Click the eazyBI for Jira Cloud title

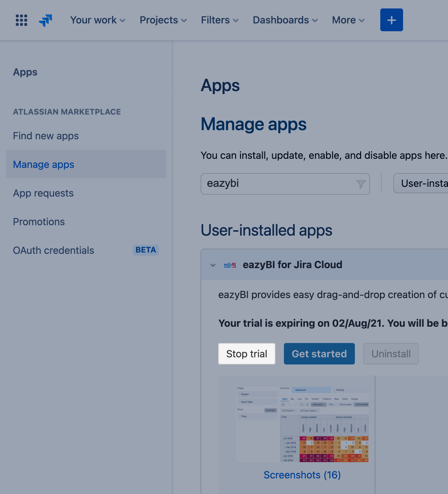292,265
